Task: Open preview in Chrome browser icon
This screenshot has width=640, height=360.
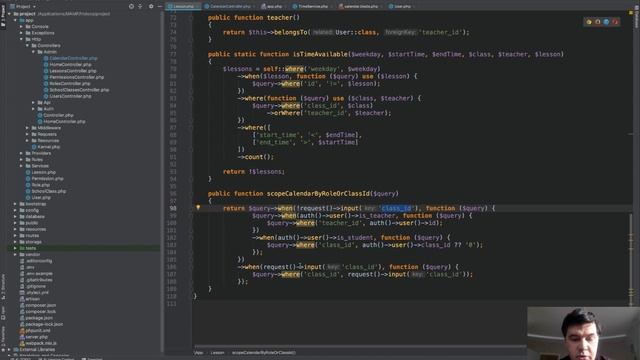Action: click(589, 22)
